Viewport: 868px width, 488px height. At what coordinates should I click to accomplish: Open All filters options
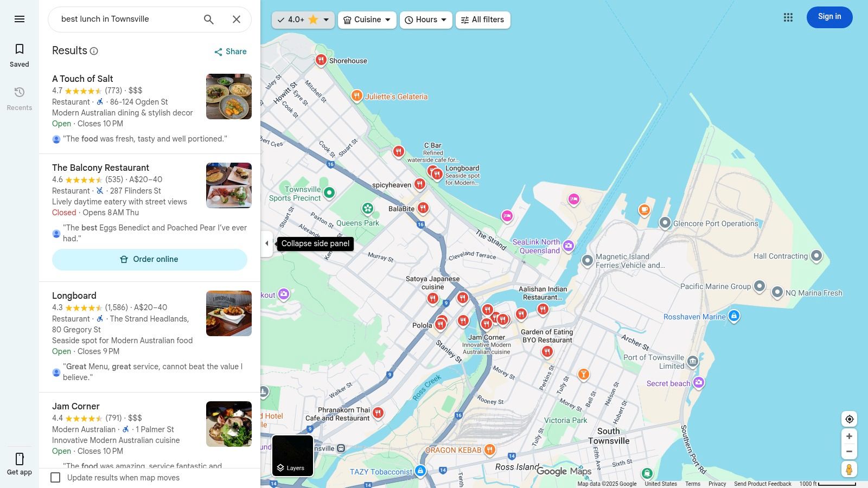(482, 20)
